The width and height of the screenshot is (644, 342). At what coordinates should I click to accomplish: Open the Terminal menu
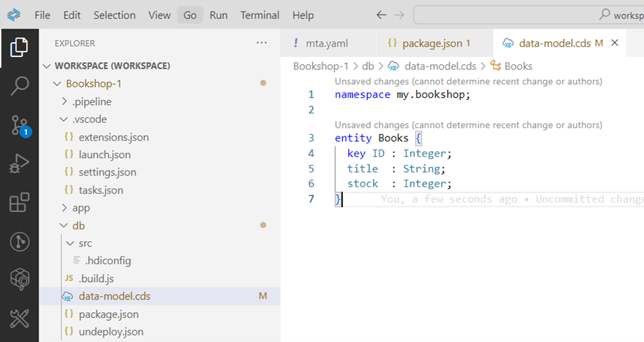[x=260, y=15]
